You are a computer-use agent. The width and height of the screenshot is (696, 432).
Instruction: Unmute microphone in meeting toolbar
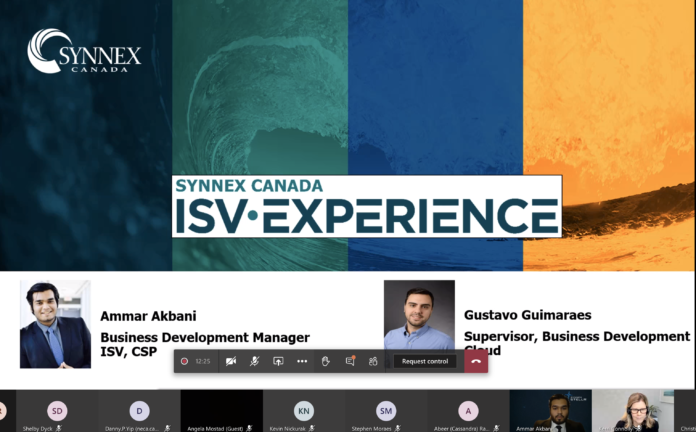pyautogui.click(x=254, y=361)
